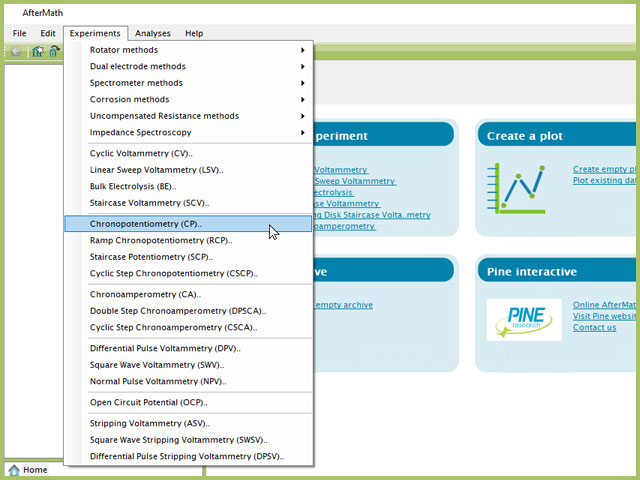Click the Sweep Voltammetry link in panel
This screenshot has width=640, height=480.
tap(355, 181)
